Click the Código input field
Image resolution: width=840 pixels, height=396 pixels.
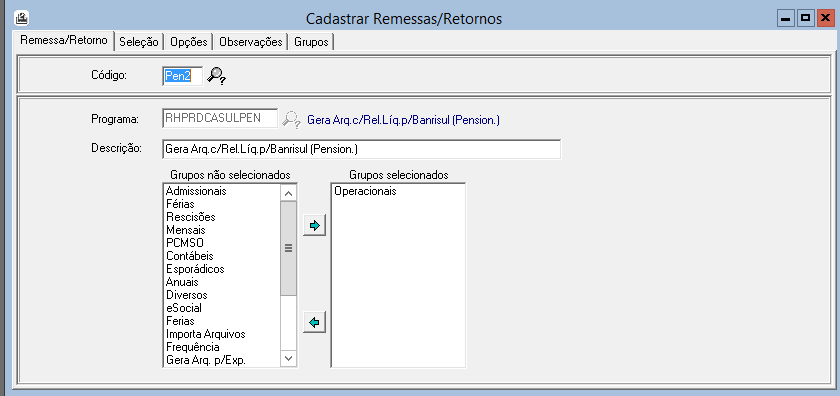click(x=183, y=76)
